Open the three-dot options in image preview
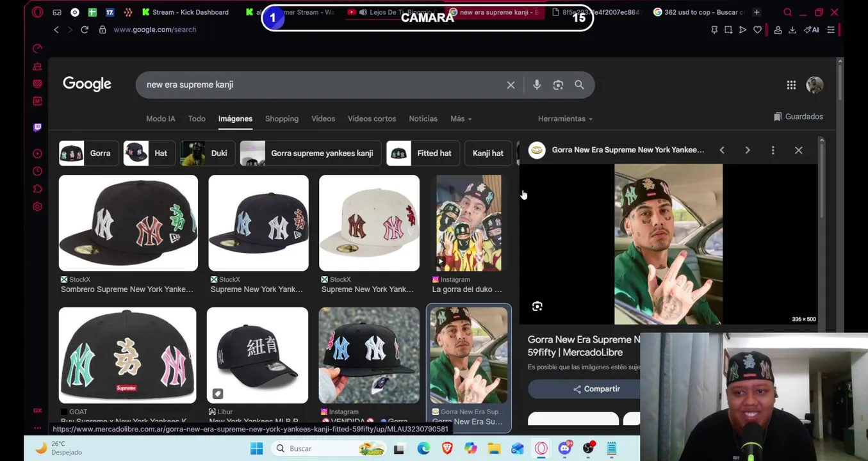 tap(773, 150)
